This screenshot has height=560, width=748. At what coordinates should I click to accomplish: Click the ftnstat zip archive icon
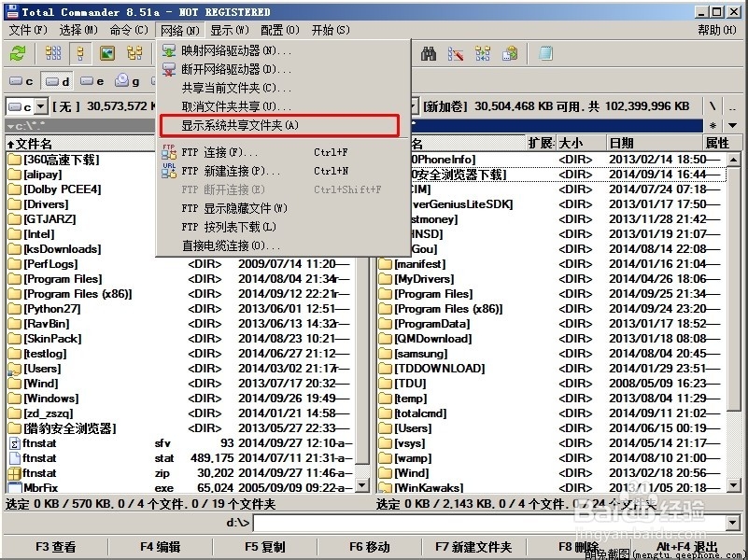[15, 473]
